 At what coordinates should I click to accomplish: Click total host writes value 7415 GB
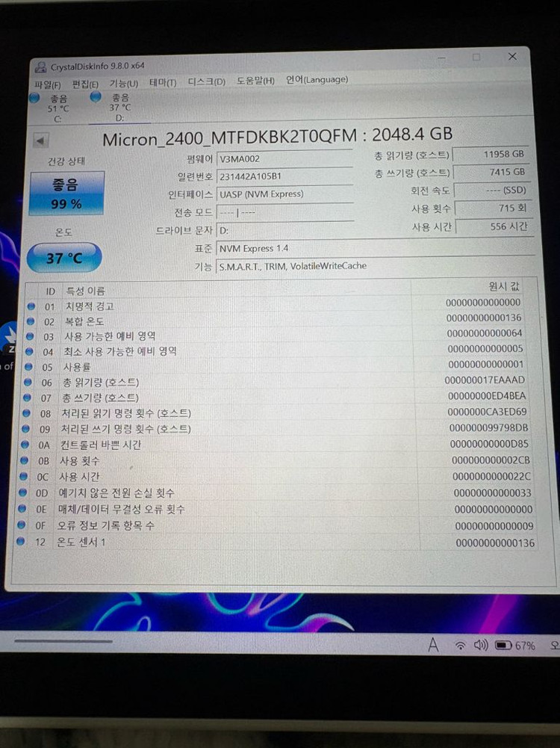(491, 172)
